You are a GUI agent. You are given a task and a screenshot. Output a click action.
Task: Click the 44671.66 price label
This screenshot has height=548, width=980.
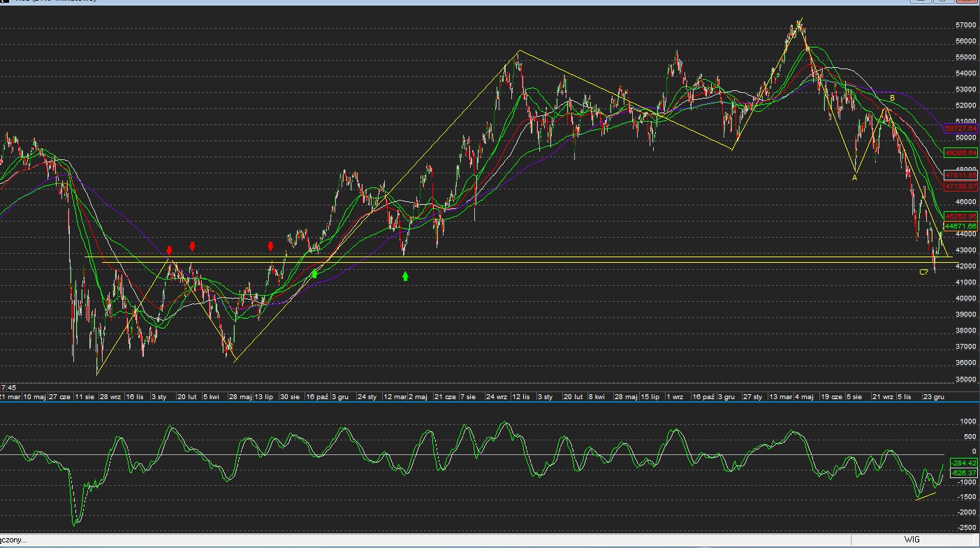(960, 226)
